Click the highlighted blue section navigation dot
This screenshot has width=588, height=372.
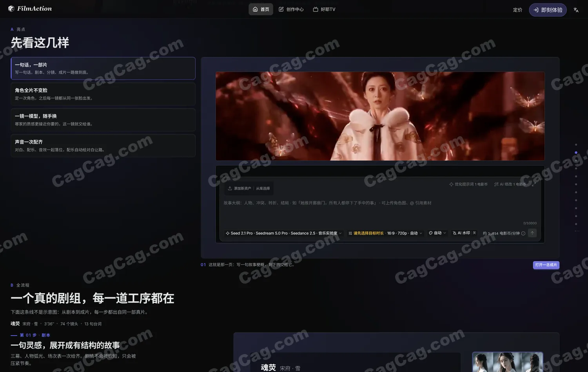tap(576, 152)
